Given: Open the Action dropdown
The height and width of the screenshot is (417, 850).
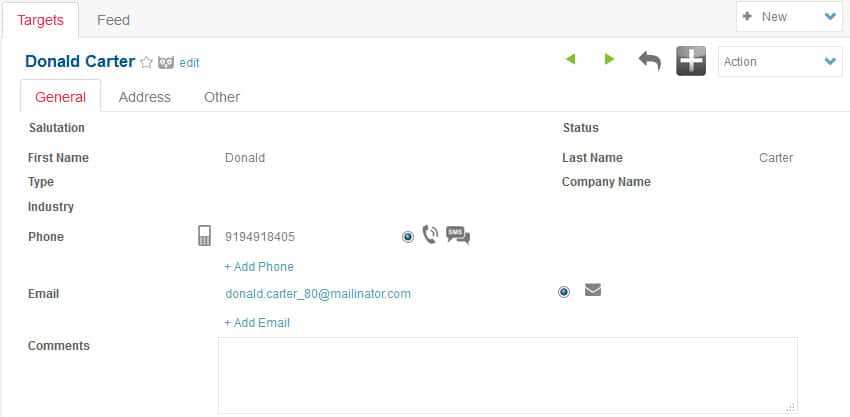Looking at the screenshot, I should [x=780, y=62].
